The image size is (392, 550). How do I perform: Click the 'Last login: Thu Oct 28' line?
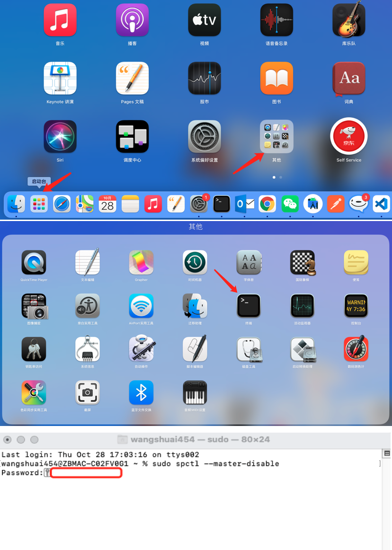[x=100, y=454]
